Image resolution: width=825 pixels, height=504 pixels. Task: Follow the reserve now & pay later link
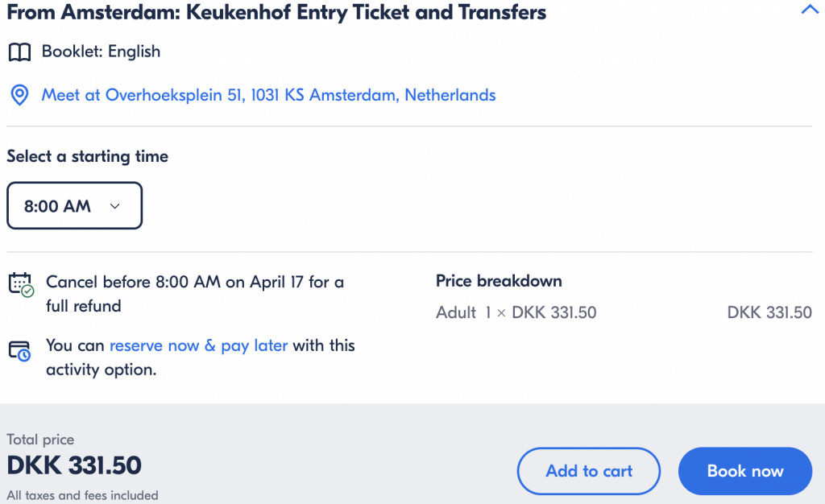pos(198,346)
